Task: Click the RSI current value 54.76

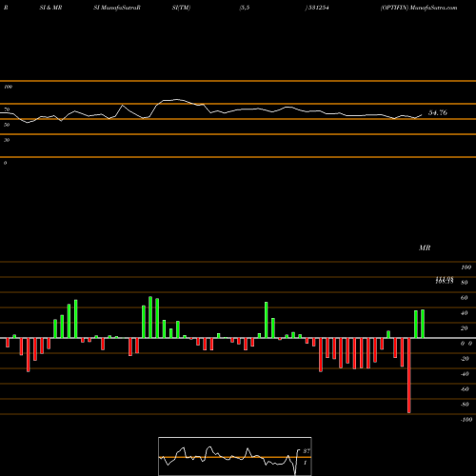Action: point(438,112)
